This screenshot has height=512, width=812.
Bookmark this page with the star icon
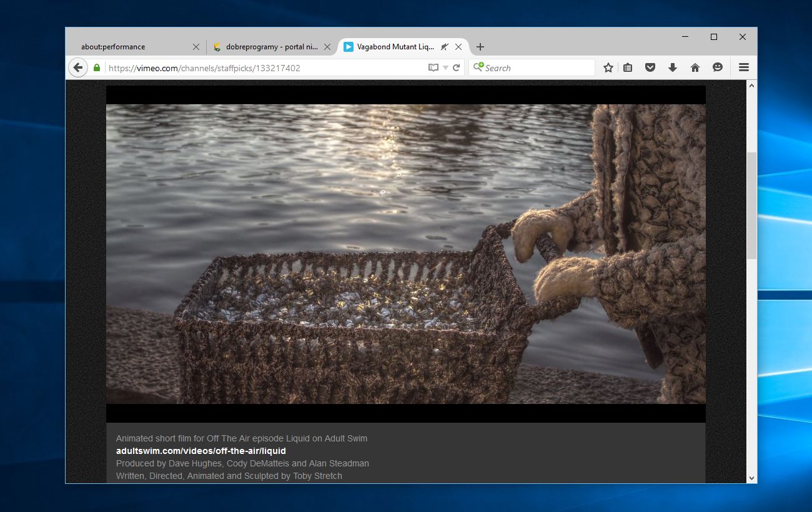(x=608, y=67)
